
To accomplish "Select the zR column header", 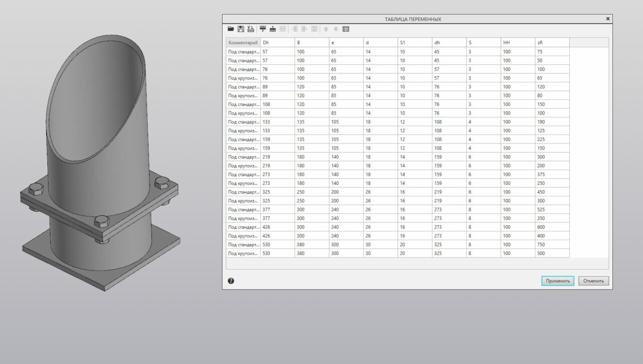I will [x=552, y=43].
